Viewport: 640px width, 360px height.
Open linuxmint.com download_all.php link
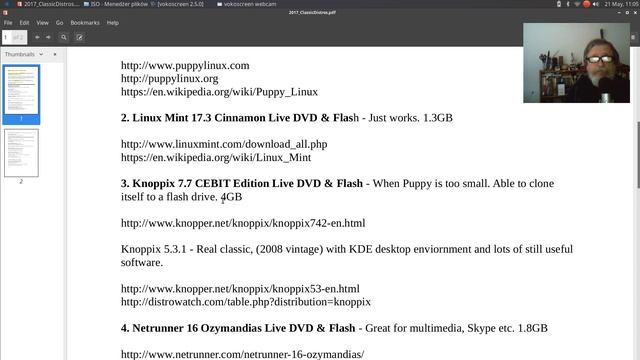tap(224, 144)
